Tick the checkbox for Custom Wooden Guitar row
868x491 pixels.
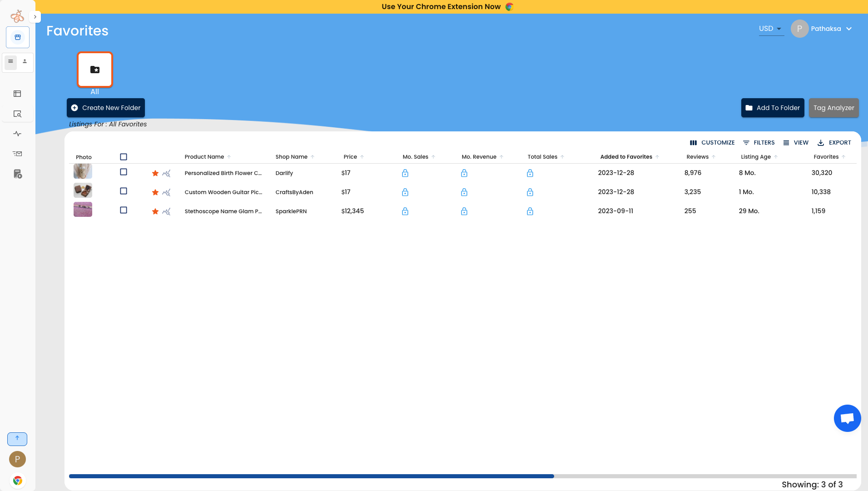[123, 191]
